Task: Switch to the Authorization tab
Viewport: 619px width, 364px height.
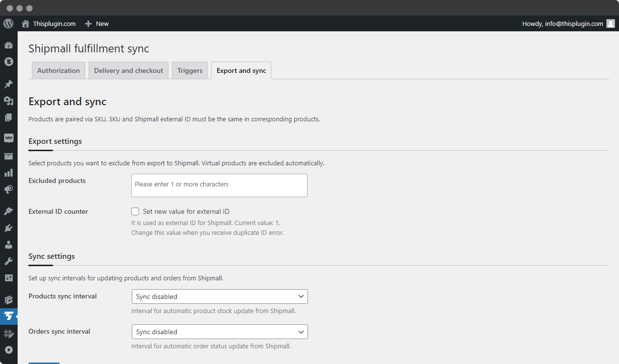Action: pos(58,70)
